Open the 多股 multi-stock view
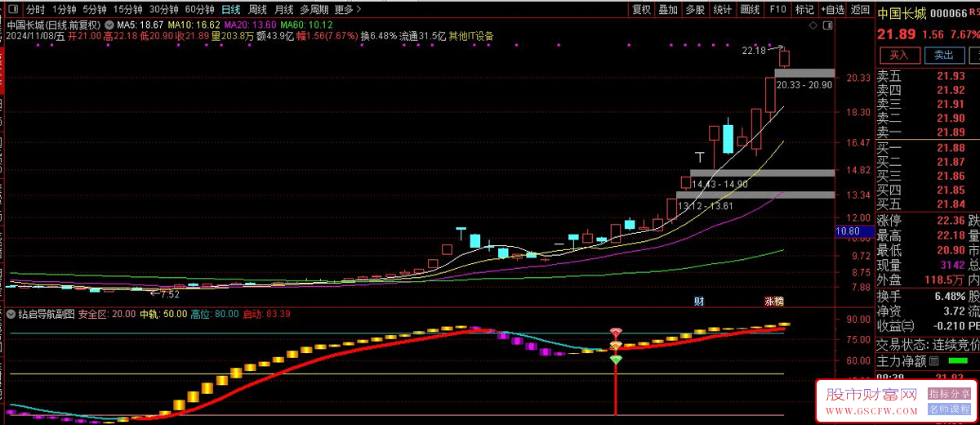This screenshot has height=425, width=980. [695, 10]
